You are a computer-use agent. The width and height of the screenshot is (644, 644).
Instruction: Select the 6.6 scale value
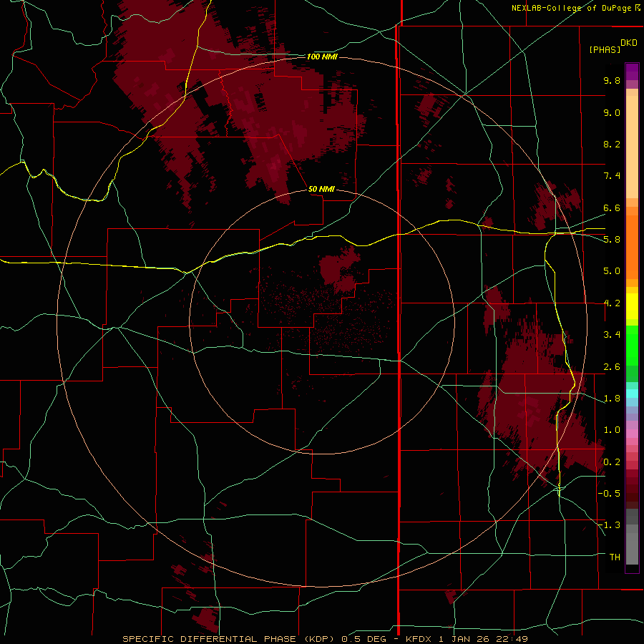click(612, 208)
